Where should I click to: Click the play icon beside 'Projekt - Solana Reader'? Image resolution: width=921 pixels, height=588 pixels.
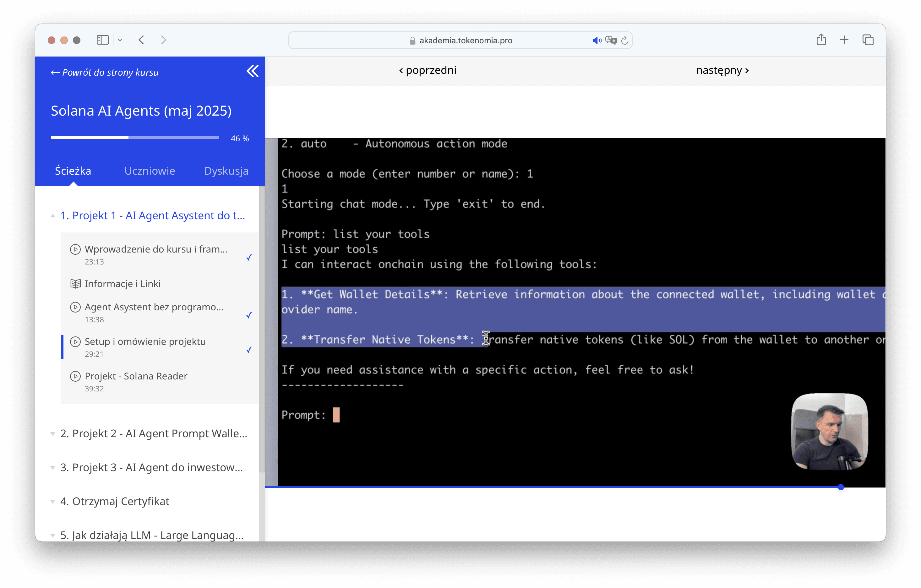[75, 376]
